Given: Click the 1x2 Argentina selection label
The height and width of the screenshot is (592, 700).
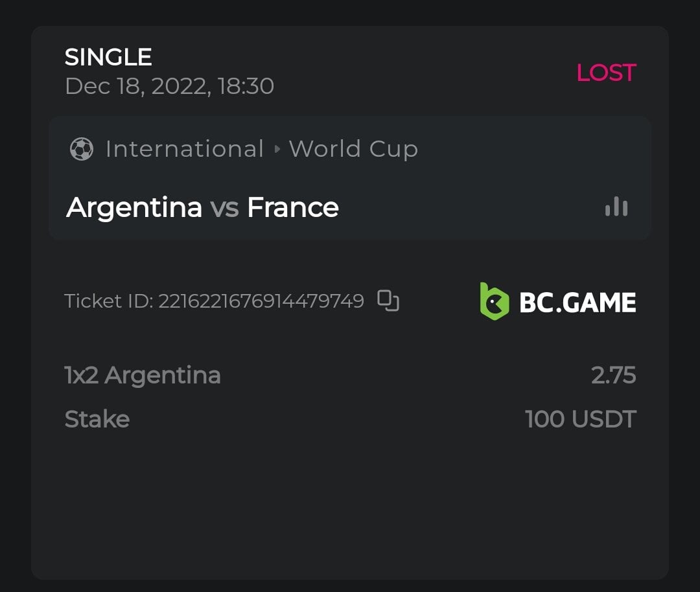Looking at the screenshot, I should [143, 375].
